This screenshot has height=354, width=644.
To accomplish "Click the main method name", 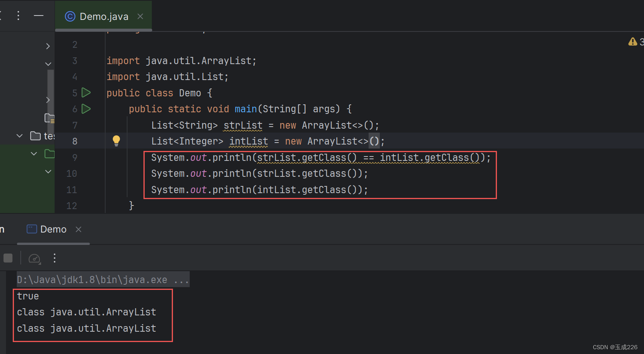I will [x=246, y=109].
